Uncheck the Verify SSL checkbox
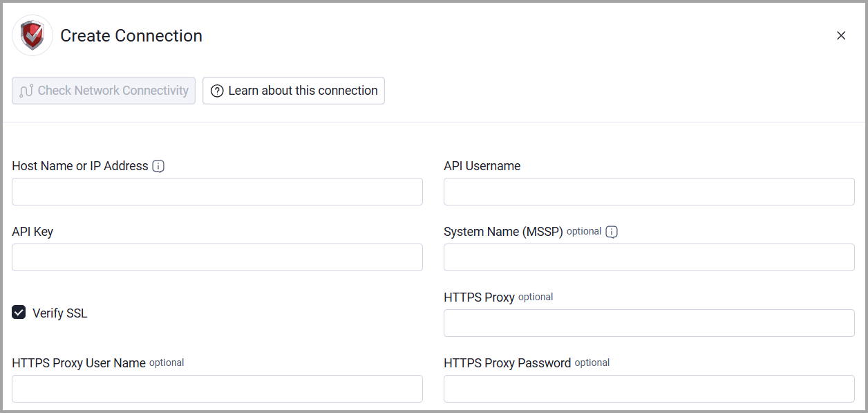Image resolution: width=868 pixels, height=413 pixels. point(19,313)
